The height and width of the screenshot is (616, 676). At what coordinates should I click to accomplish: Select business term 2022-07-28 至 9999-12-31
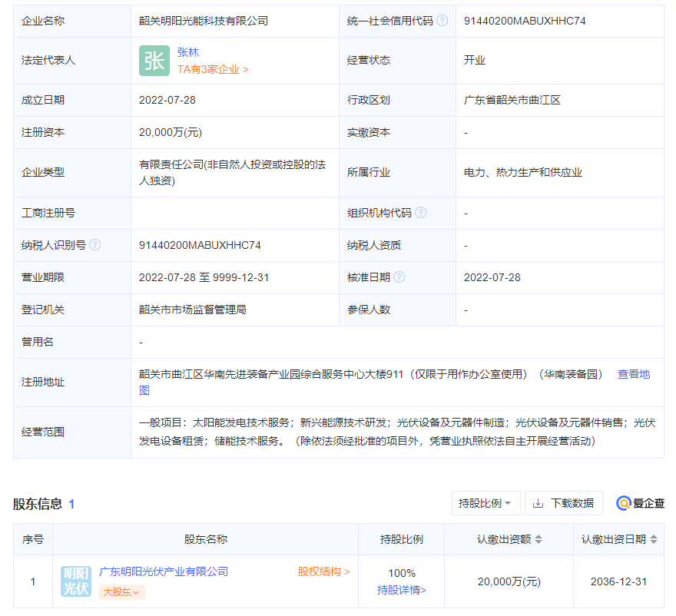(204, 277)
